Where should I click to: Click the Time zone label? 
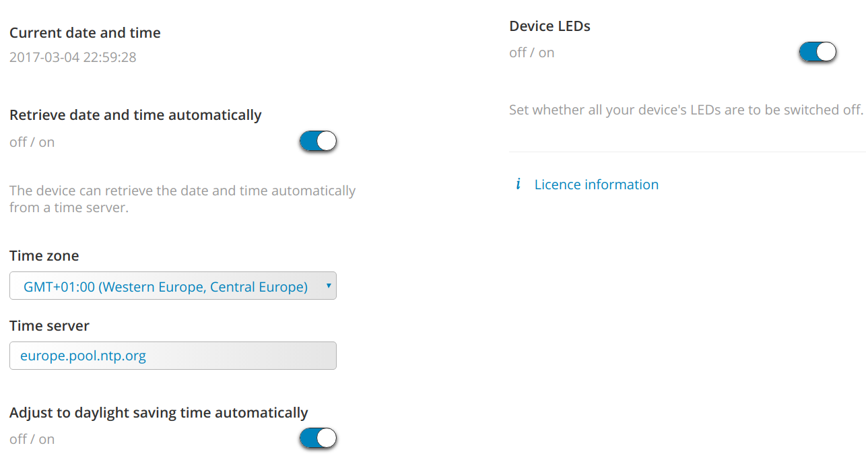point(44,256)
